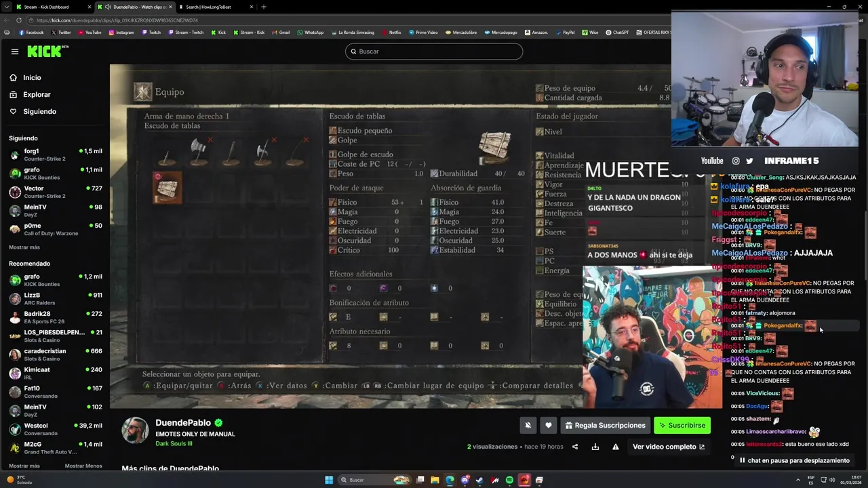
Task: Open Spotify from the taskbar
Action: (509, 480)
